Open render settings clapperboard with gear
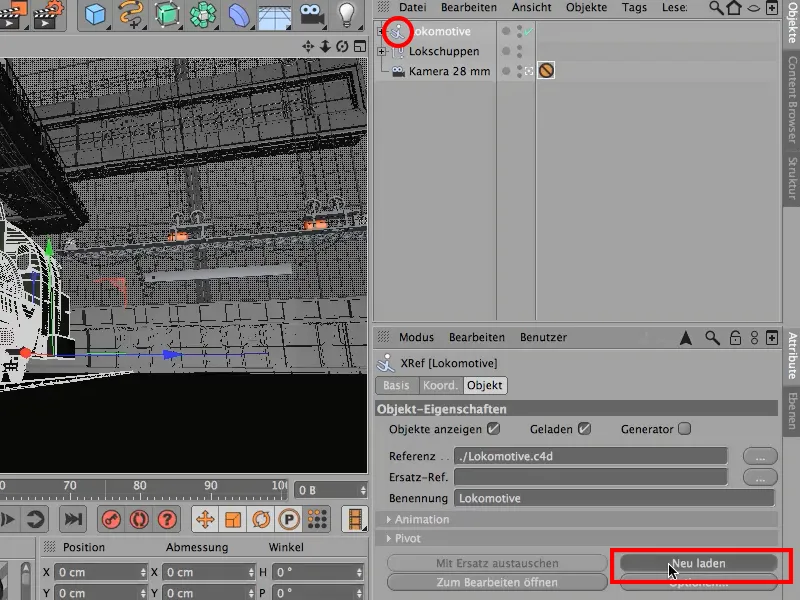Viewport: 800px width, 600px height. [49, 14]
